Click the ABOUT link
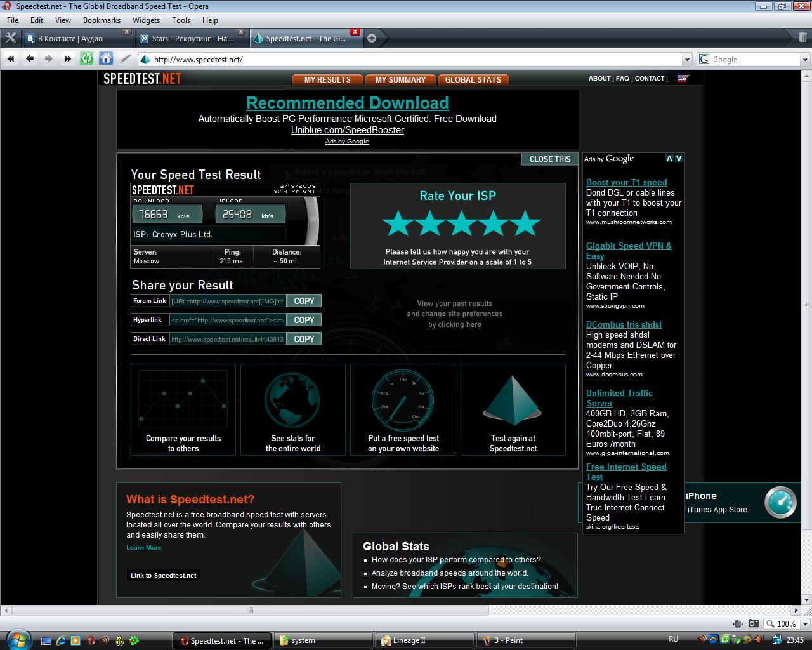Screen dimensions: 812x650 [599, 79]
